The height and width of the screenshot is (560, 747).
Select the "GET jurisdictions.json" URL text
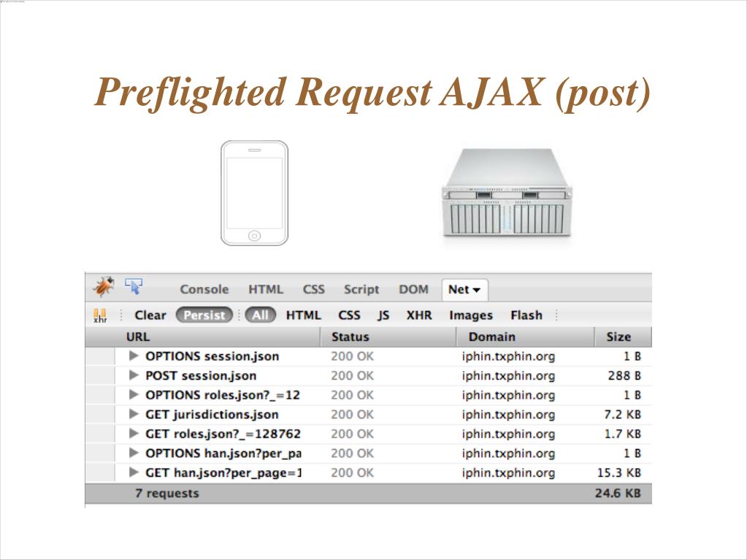click(212, 415)
